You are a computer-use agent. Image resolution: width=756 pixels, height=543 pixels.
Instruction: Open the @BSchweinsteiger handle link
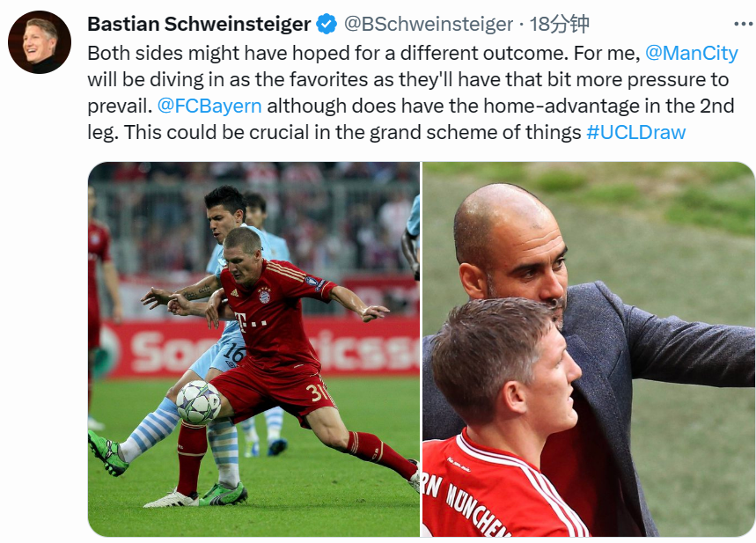pyautogui.click(x=428, y=24)
